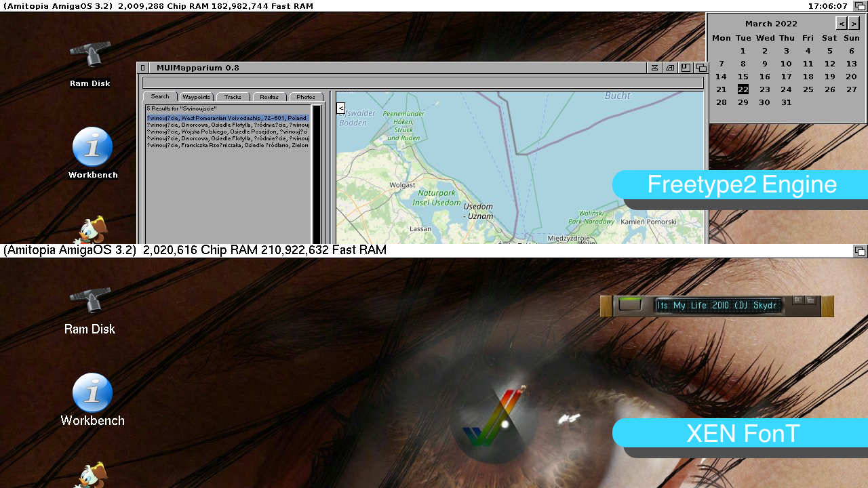Select the Wojska Polskiego search result

(x=227, y=131)
